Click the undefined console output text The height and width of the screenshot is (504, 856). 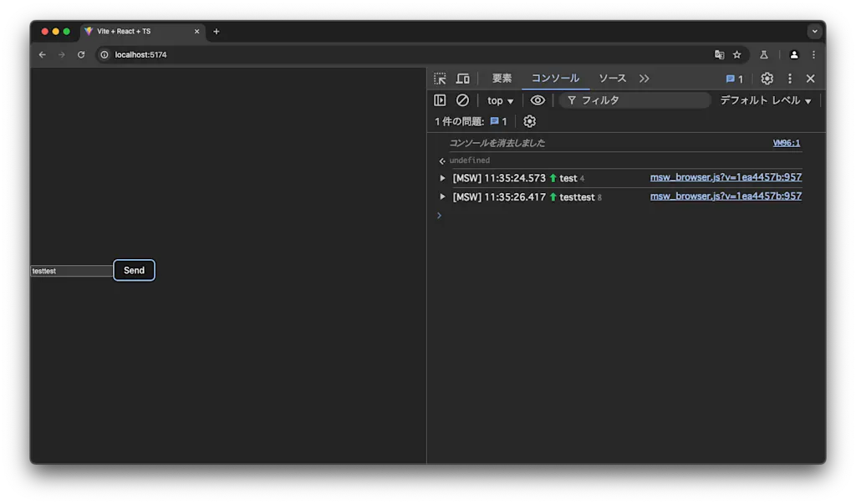click(x=470, y=160)
